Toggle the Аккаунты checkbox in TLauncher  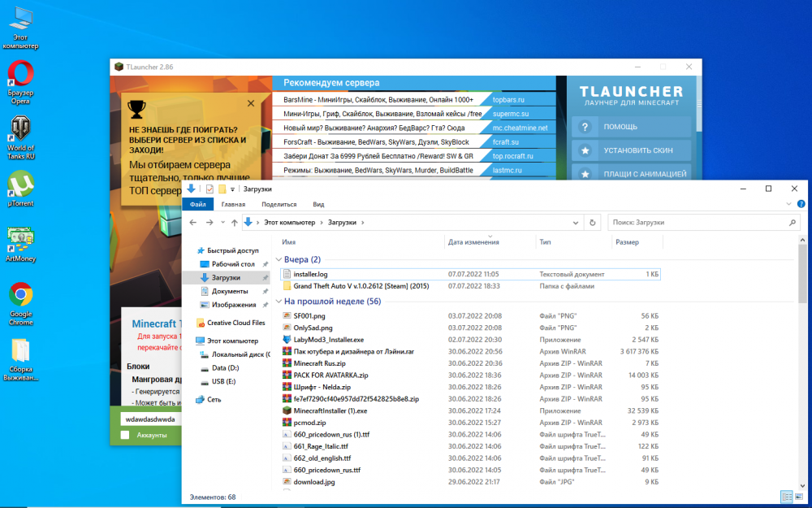click(x=125, y=435)
